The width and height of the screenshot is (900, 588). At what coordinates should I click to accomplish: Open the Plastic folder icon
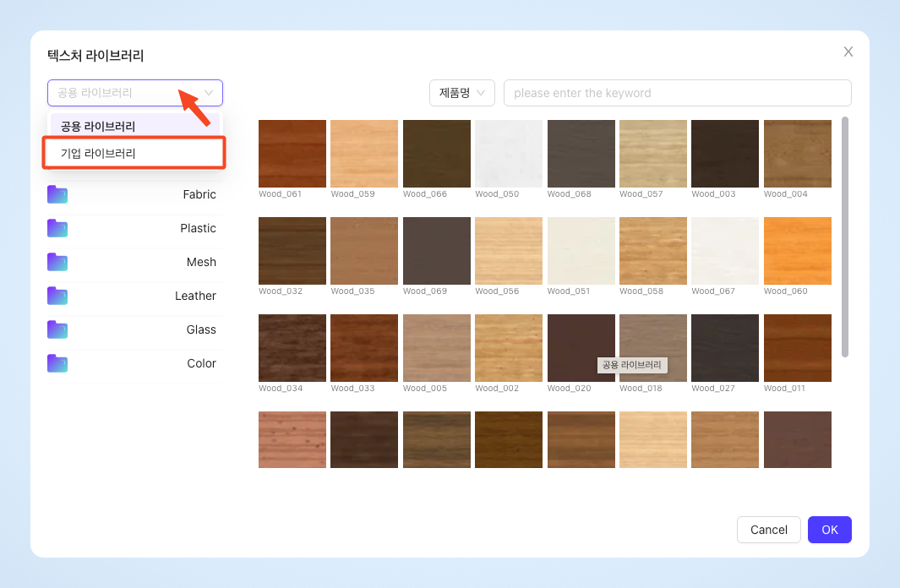57,228
